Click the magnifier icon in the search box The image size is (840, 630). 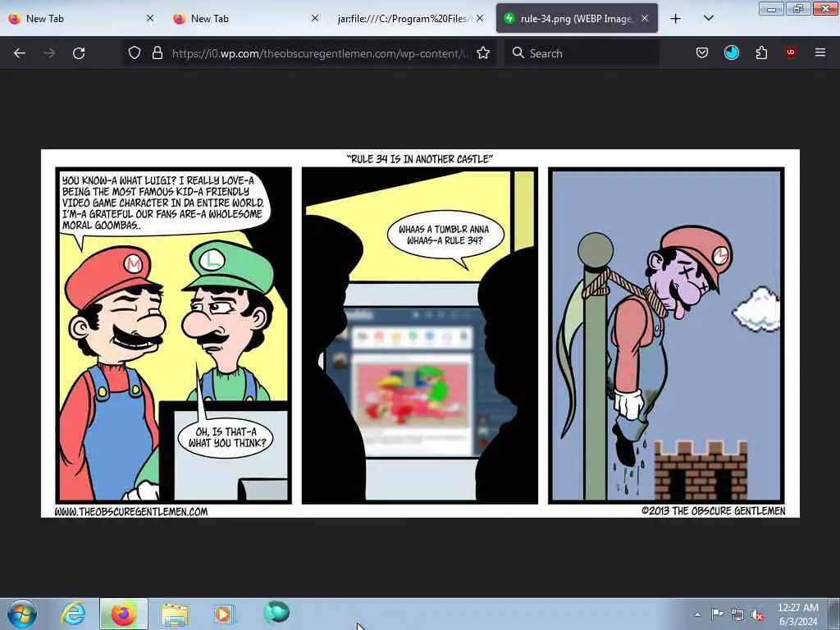point(518,52)
